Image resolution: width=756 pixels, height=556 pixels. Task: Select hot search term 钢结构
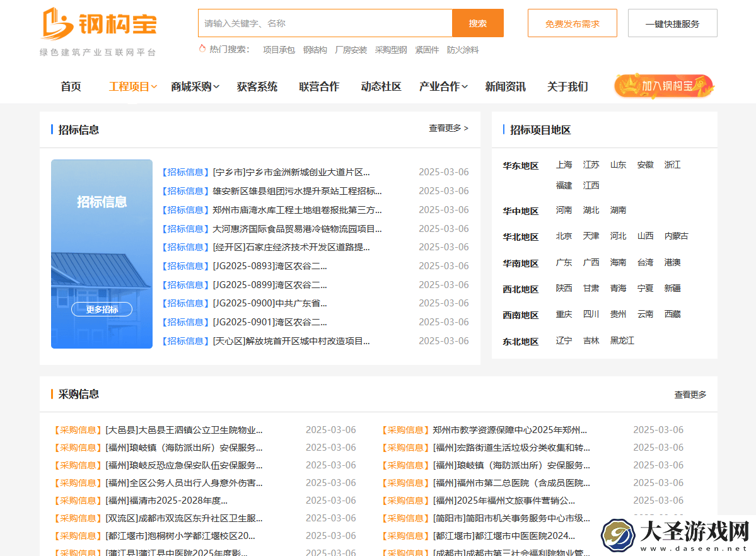(315, 50)
